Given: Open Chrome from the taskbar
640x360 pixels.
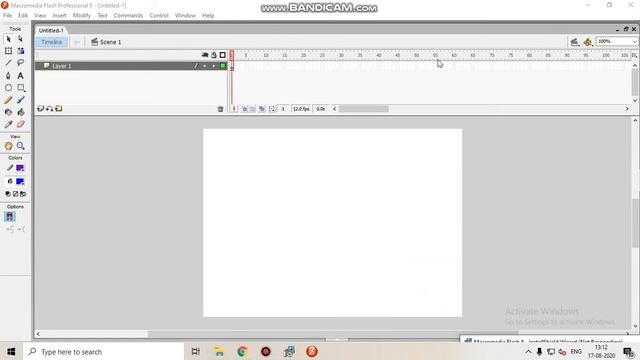Looking at the screenshot, I should coord(242,351).
